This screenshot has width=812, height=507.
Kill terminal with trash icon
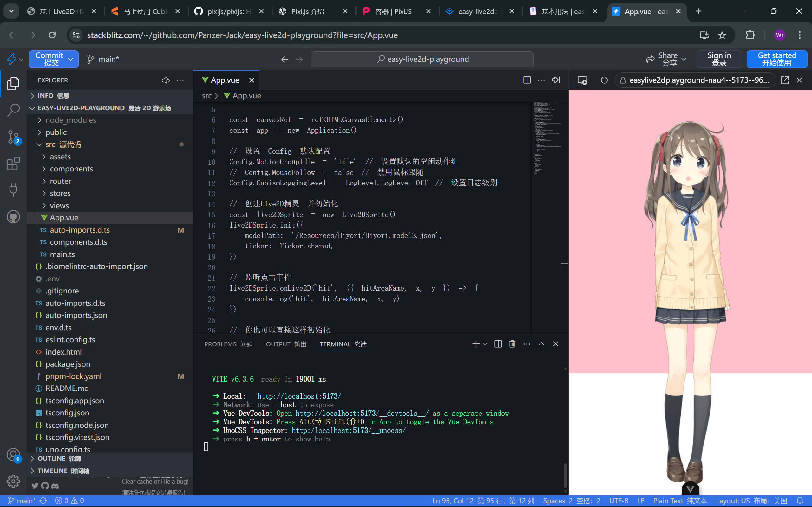512,344
